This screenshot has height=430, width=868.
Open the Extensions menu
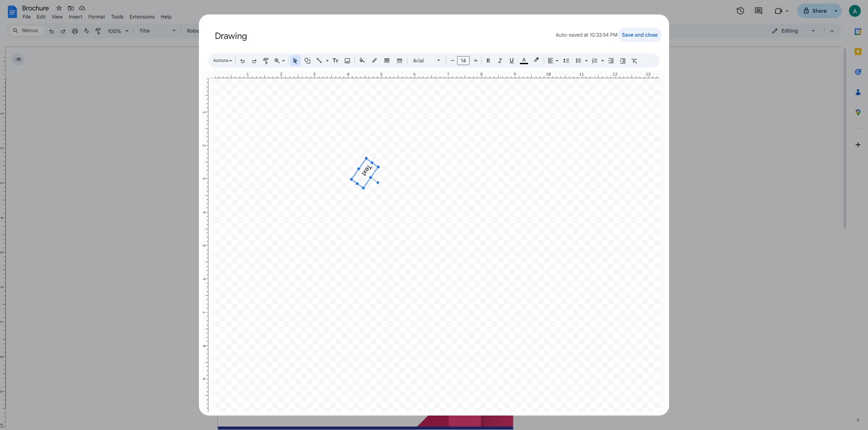[x=142, y=17]
